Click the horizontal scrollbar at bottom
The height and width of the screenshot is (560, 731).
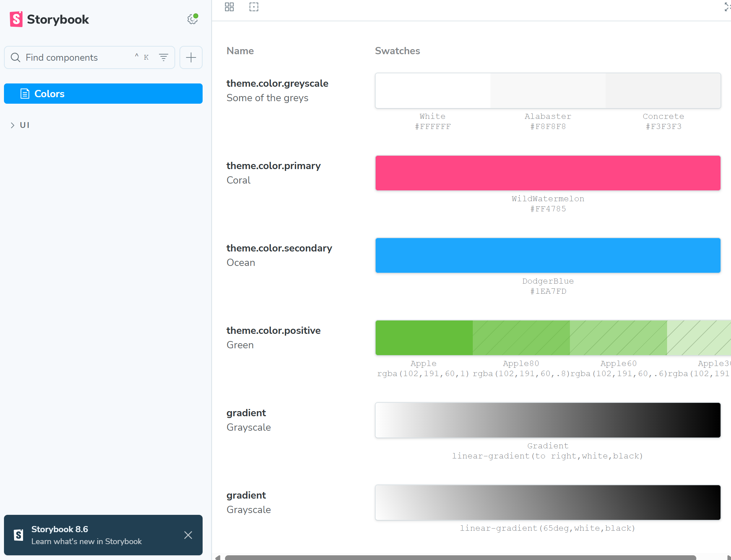click(x=460, y=557)
